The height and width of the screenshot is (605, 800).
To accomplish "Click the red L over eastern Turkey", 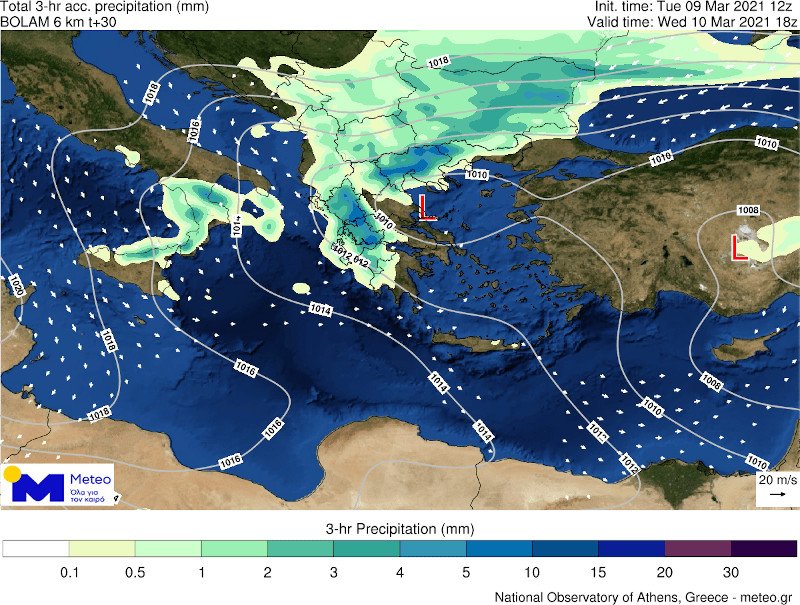I will (x=740, y=248).
